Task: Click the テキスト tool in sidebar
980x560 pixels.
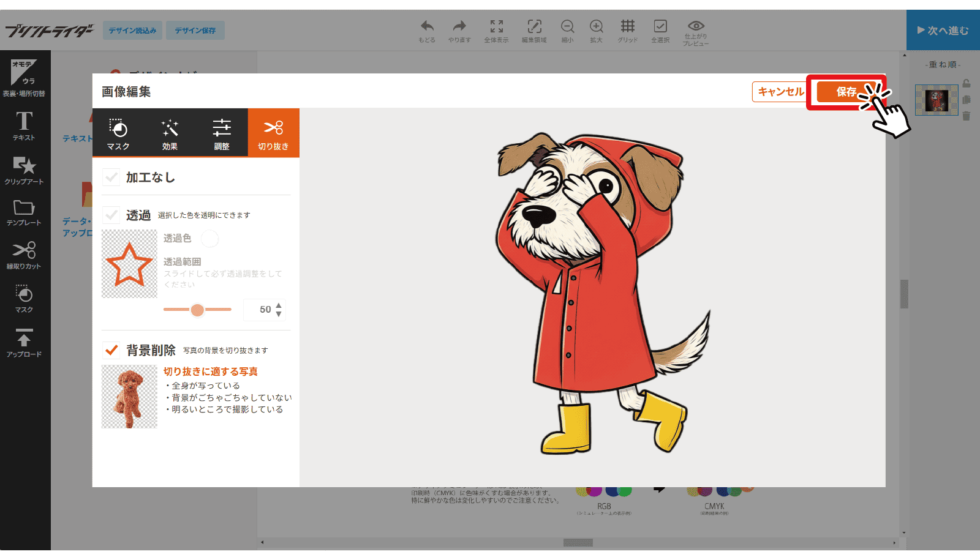Action: point(24,125)
